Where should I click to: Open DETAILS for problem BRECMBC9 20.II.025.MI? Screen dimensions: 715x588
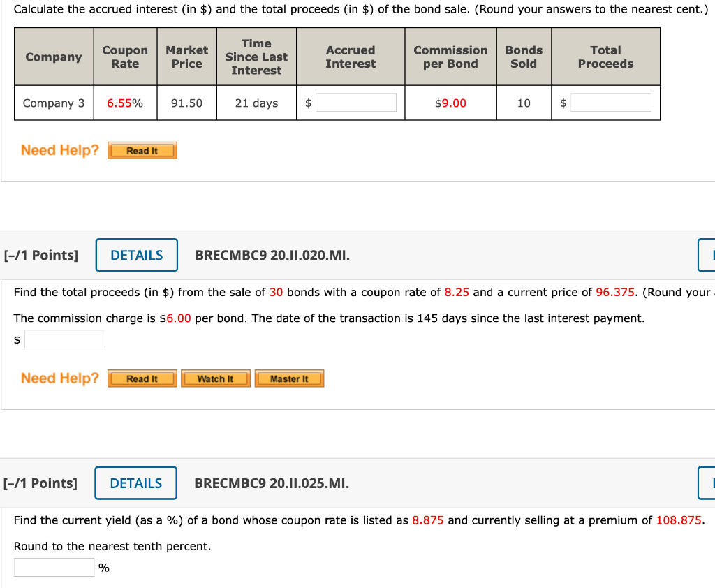[x=135, y=483]
